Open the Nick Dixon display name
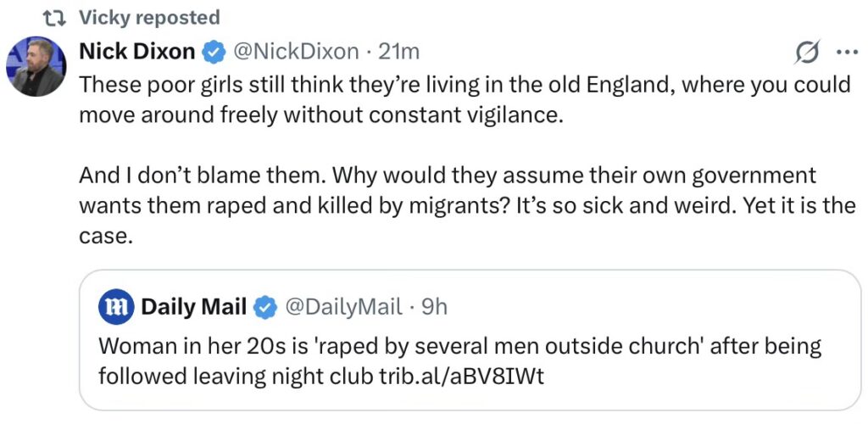868x424 pixels. [x=136, y=52]
